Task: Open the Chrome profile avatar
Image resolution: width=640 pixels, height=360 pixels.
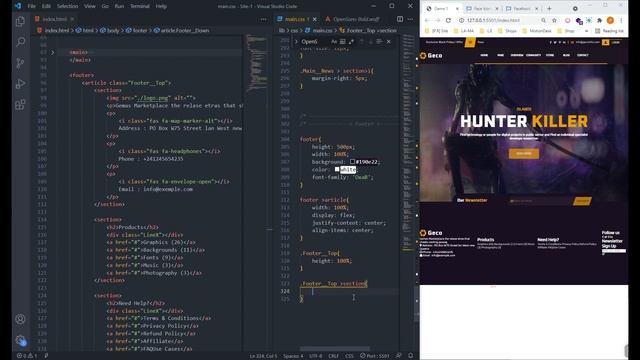Action: click(x=610, y=20)
